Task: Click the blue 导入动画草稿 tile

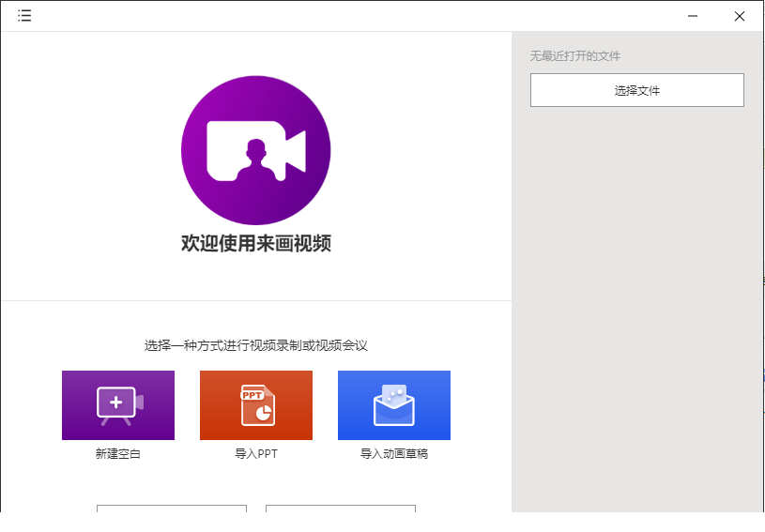Action: [394, 405]
